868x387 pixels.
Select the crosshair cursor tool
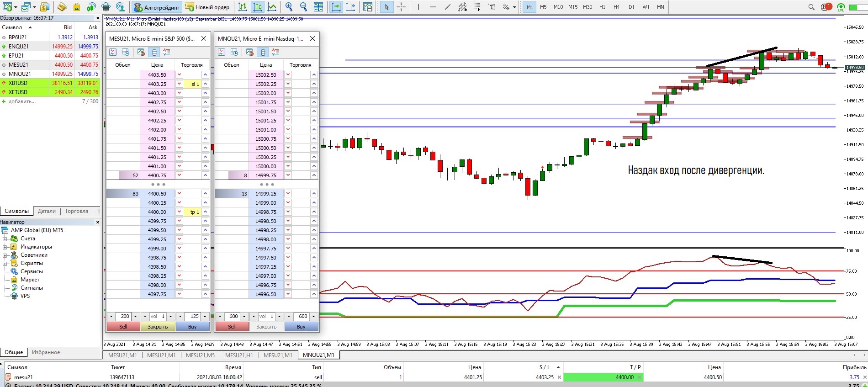click(401, 7)
